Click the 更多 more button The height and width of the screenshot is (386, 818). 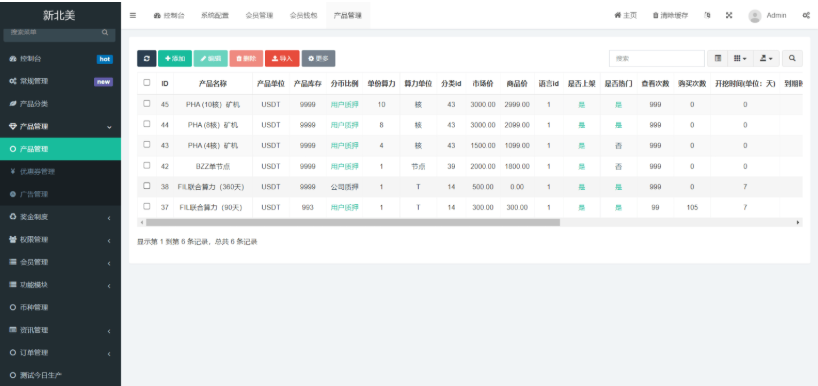click(x=318, y=58)
